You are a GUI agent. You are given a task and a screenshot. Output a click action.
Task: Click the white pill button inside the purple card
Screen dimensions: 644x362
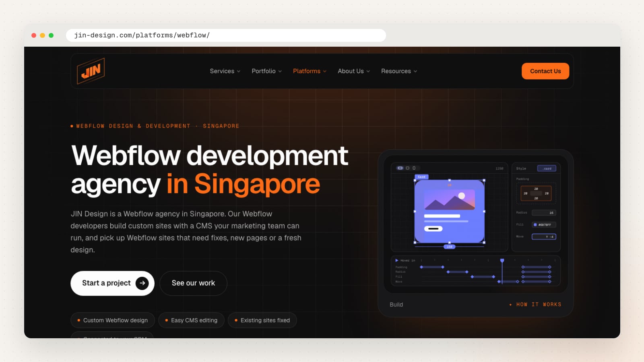click(x=433, y=228)
